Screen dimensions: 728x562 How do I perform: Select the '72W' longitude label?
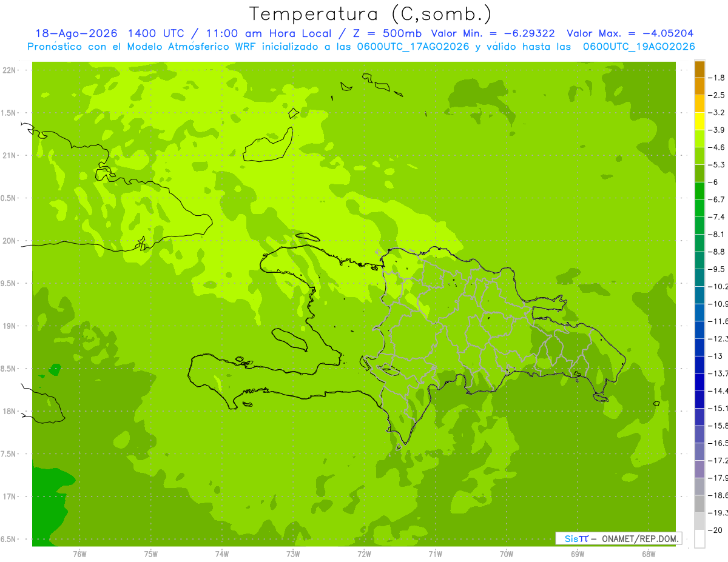[364, 554]
